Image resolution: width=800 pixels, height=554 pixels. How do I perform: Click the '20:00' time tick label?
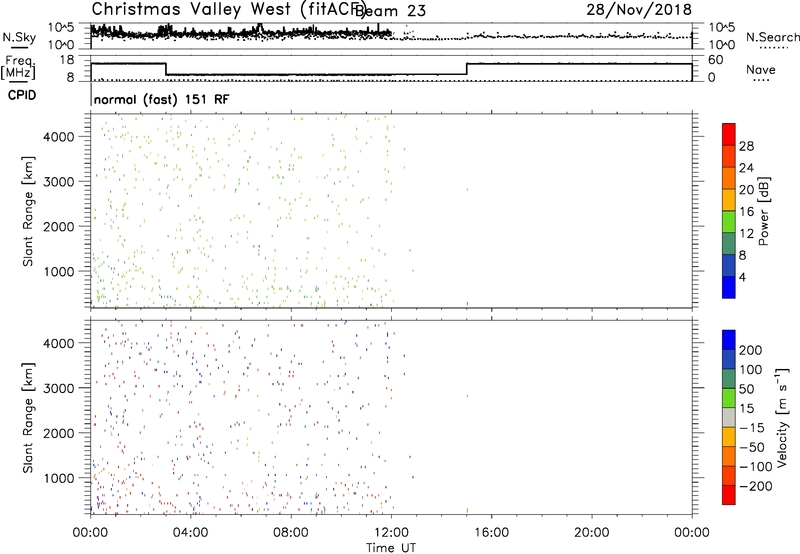591,533
